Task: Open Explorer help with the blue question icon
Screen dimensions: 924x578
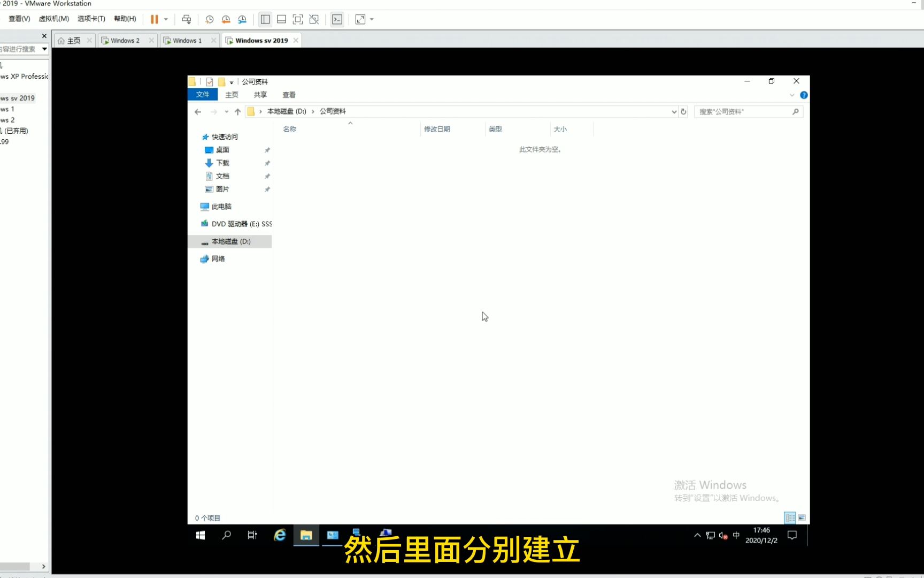Action: [804, 95]
